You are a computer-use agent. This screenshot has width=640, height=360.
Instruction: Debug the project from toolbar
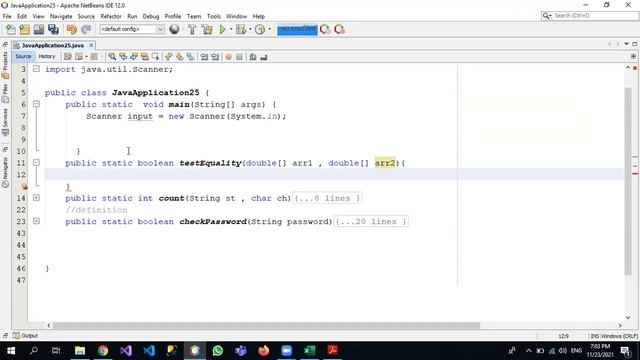click(241, 29)
